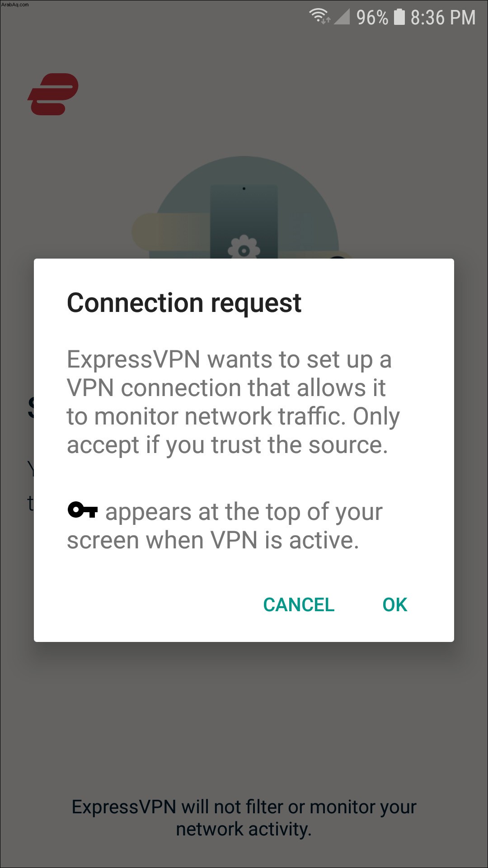Image resolution: width=488 pixels, height=868 pixels.
Task: Tap the 'will not filter or monitor' notice
Action: pos(244,818)
